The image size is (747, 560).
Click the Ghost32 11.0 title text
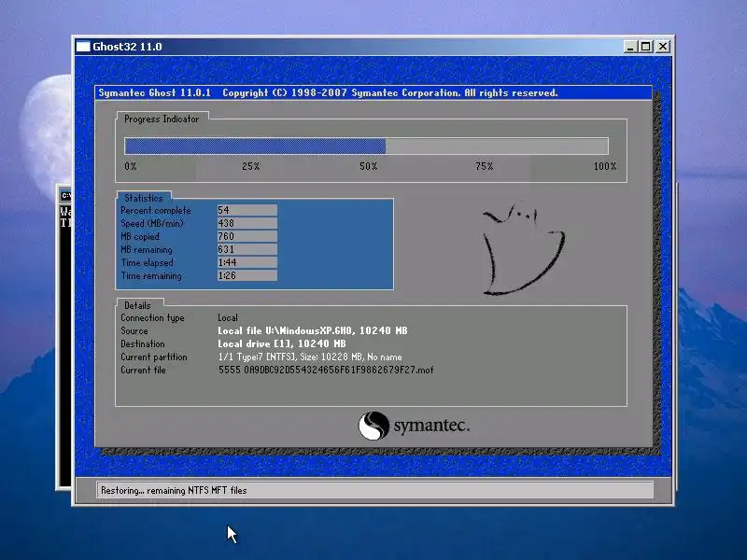pos(127,47)
